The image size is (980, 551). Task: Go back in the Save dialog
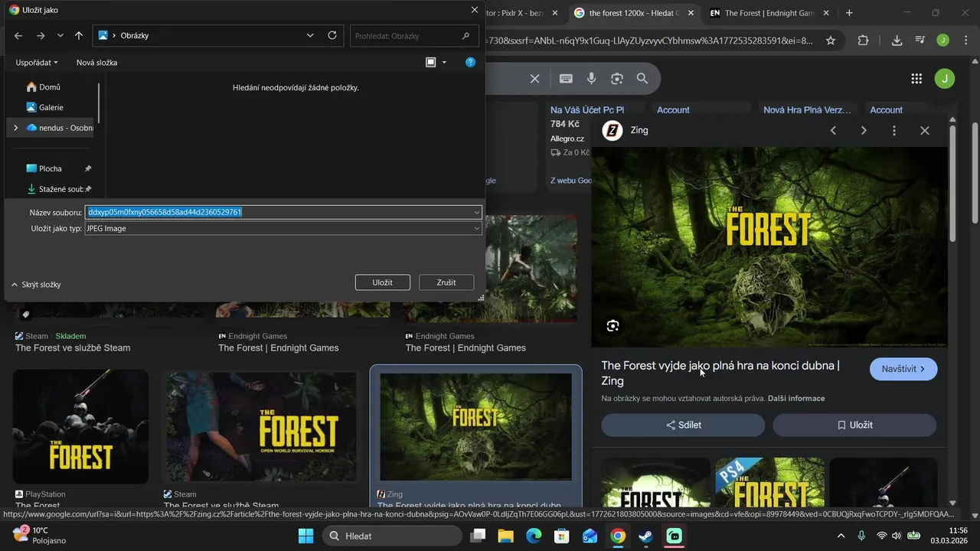pos(18,36)
